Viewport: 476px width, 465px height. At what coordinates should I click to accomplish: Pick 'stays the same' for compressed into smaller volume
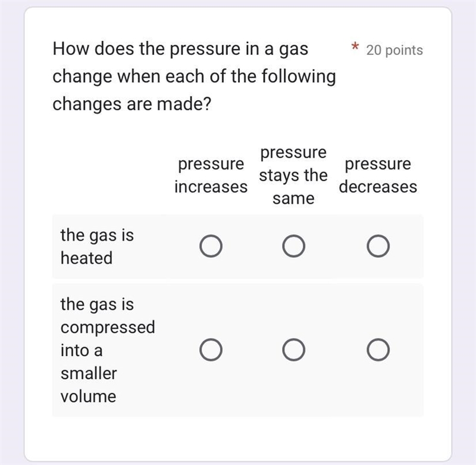293,349
